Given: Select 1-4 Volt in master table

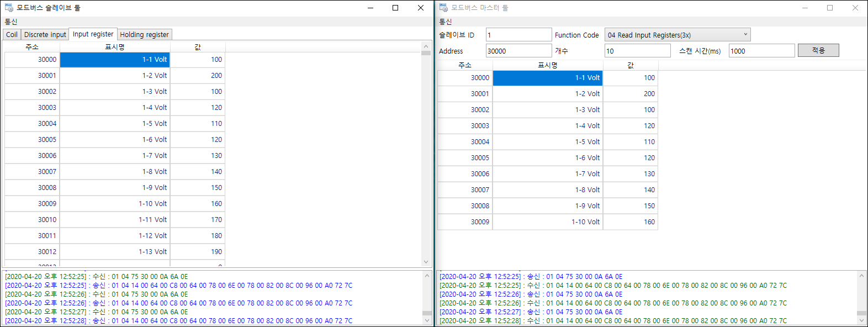Looking at the screenshot, I should pyautogui.click(x=548, y=126).
